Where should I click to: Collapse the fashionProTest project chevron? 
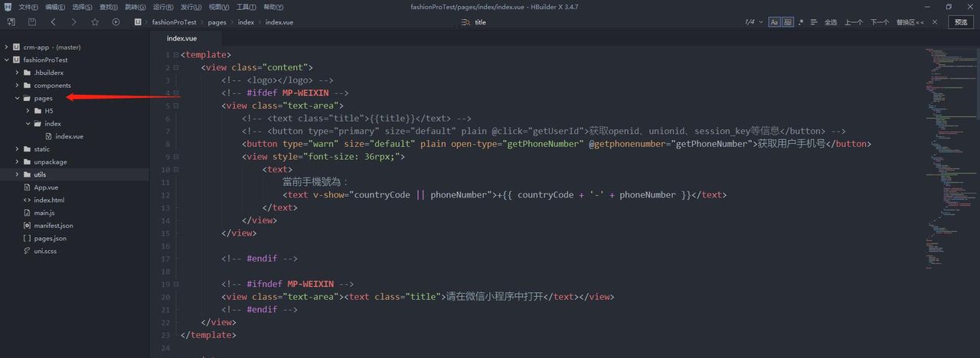tap(6, 60)
